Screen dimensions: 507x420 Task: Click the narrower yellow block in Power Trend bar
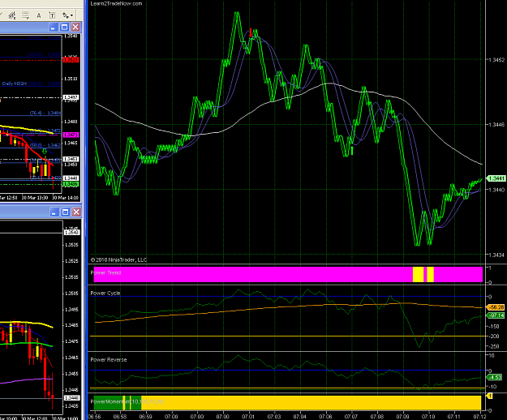coord(431,274)
